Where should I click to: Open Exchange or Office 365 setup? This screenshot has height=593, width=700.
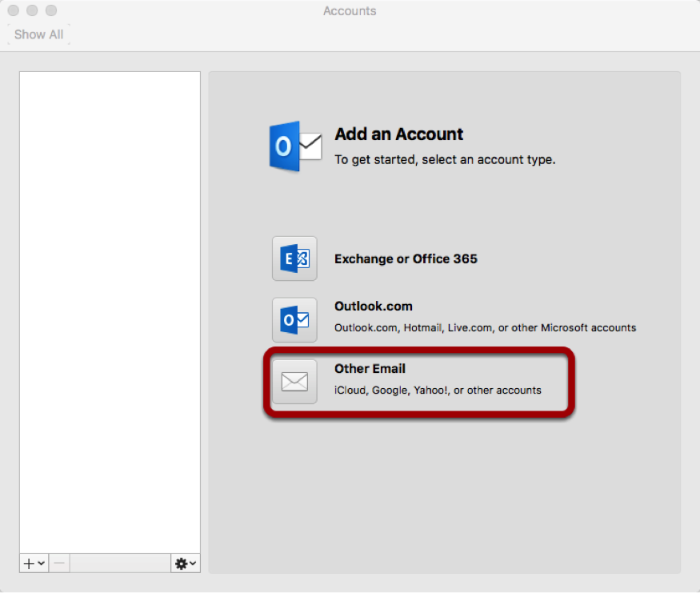406,258
